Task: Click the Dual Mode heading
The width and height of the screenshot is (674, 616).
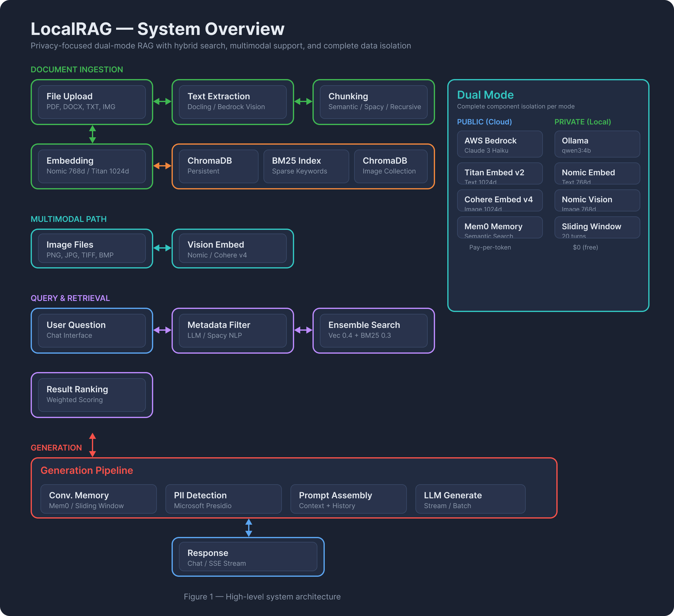Action: coord(485,95)
